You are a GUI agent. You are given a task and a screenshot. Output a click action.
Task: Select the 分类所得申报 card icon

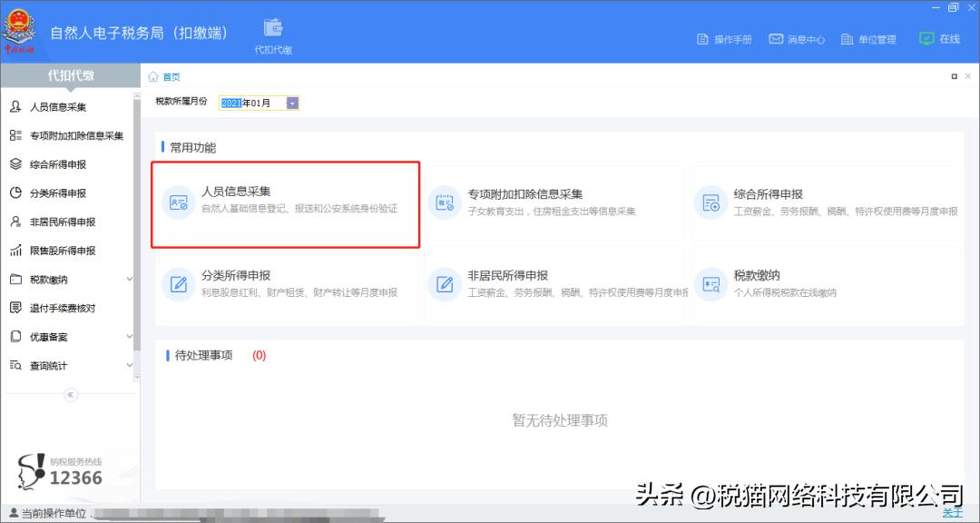[177, 284]
